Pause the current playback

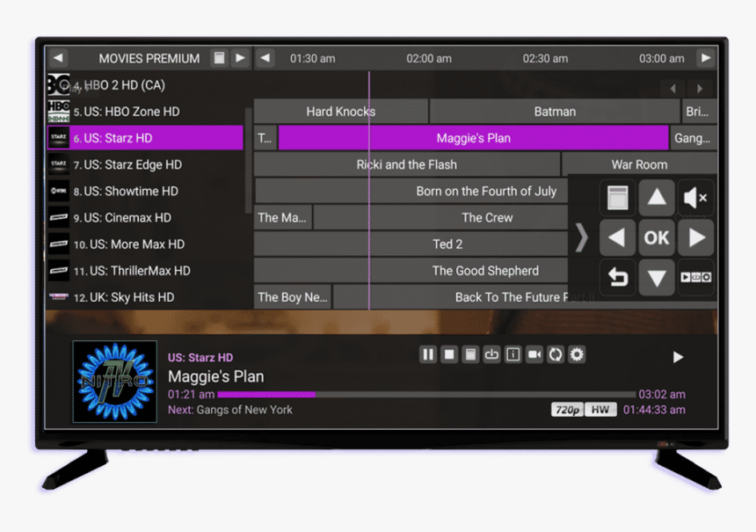pos(427,354)
